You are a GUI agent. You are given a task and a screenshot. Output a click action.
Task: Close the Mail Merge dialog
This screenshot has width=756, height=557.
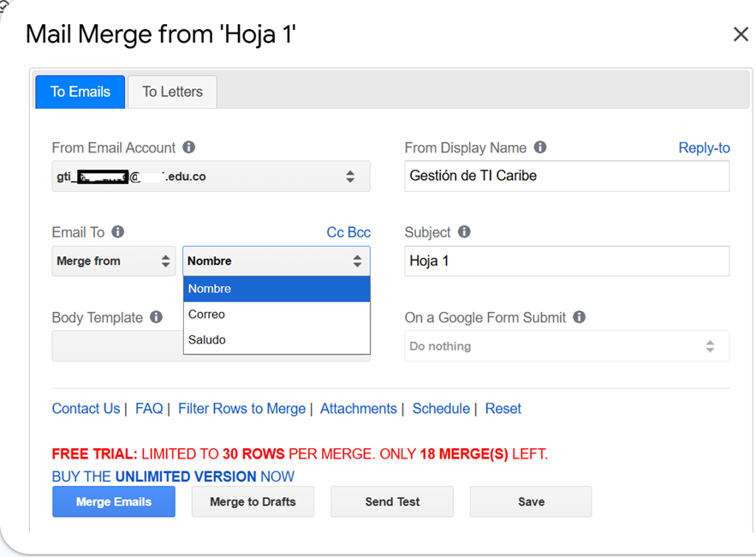741,34
